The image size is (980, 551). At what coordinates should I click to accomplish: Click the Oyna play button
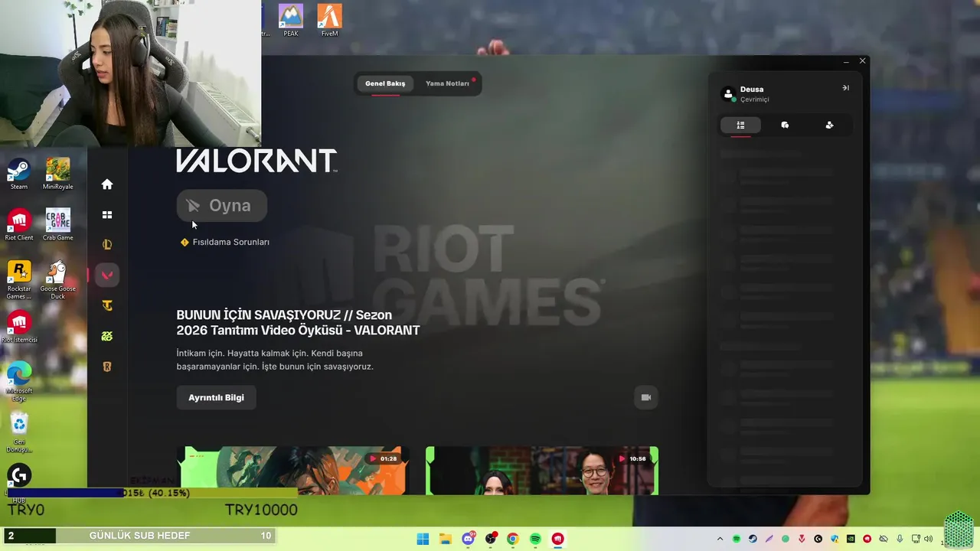(222, 205)
